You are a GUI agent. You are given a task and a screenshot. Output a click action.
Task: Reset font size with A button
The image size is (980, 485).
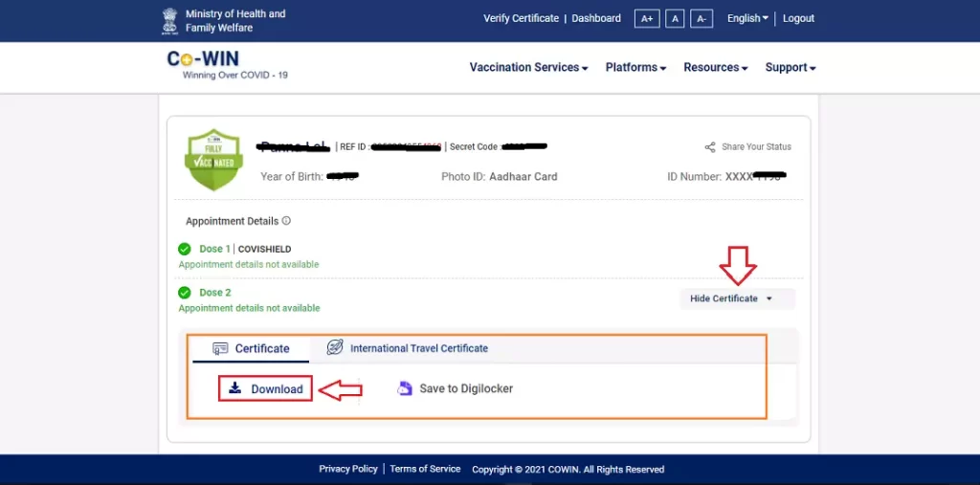point(675,19)
